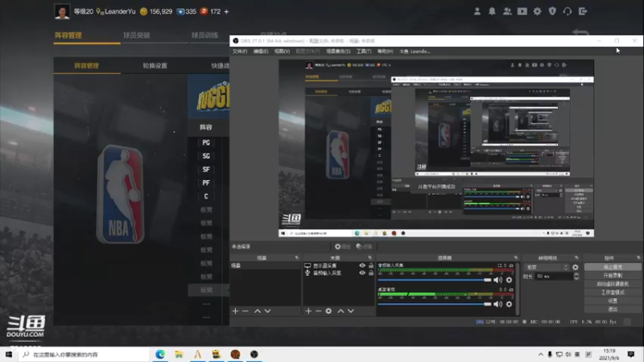Open source properties gear in Sources toolbar
The image size is (644, 362).
[328, 311]
